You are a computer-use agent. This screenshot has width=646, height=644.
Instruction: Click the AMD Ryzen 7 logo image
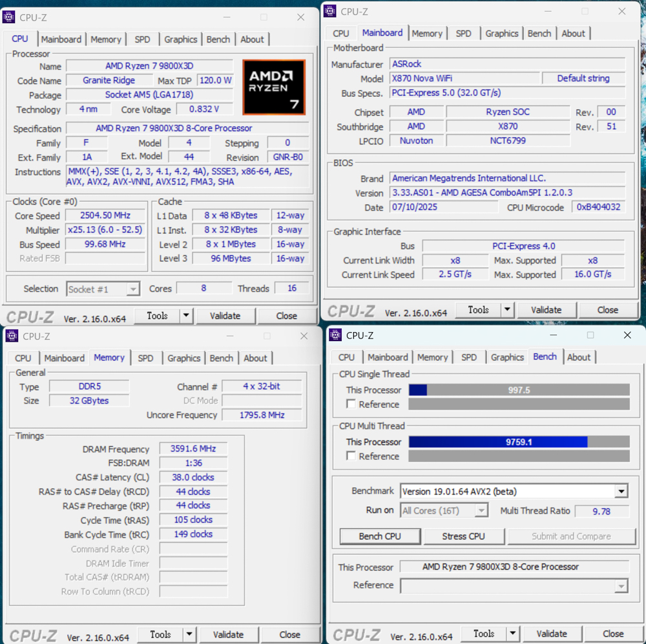274,87
